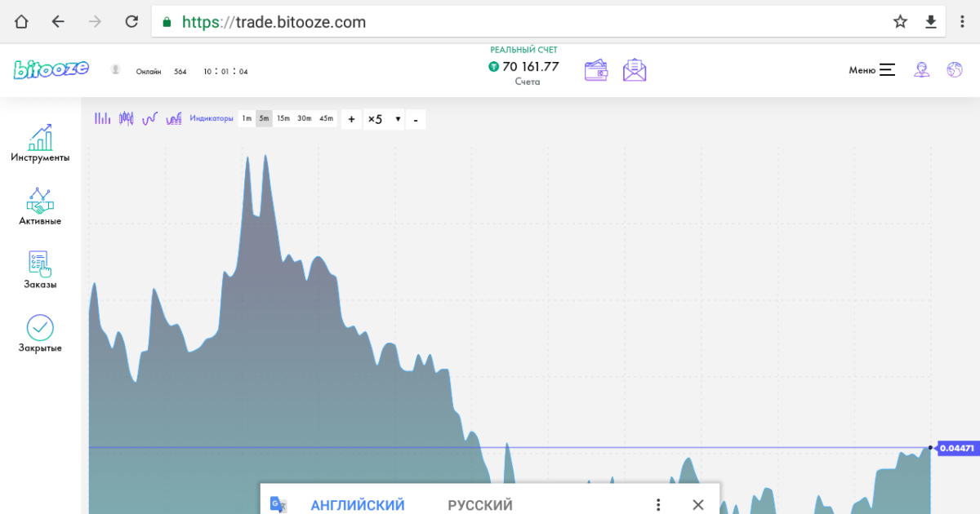The image size is (980, 514).
Task: Open Активные trades in the sidebar
Action: click(x=40, y=206)
